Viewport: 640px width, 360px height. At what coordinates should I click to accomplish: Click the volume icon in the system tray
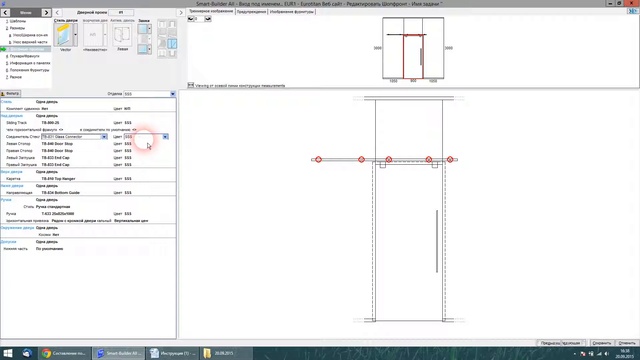(606, 353)
